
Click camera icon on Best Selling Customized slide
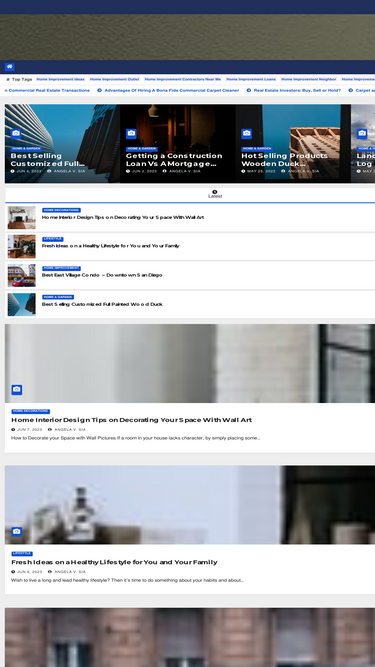click(x=16, y=134)
